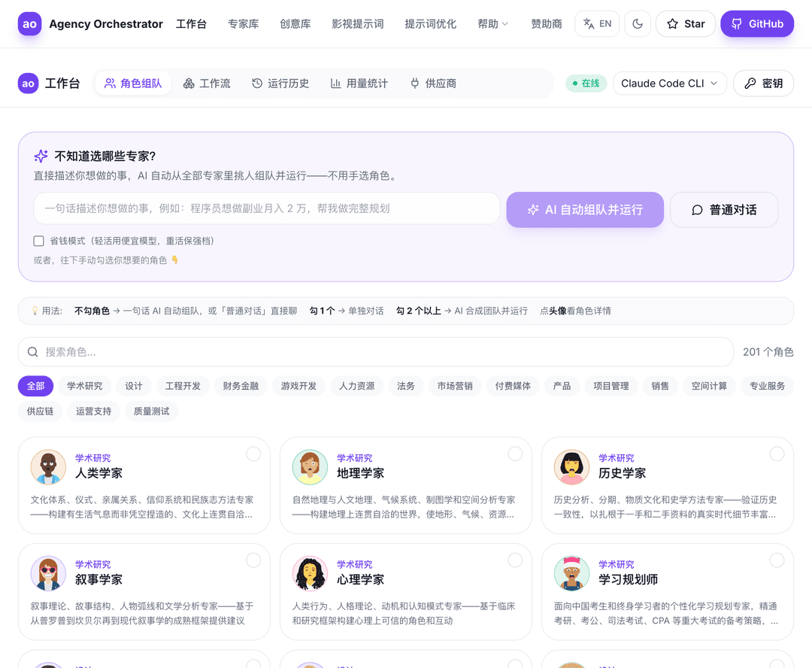Click the language translate icon
The width and height of the screenshot is (812, 668).
click(589, 24)
